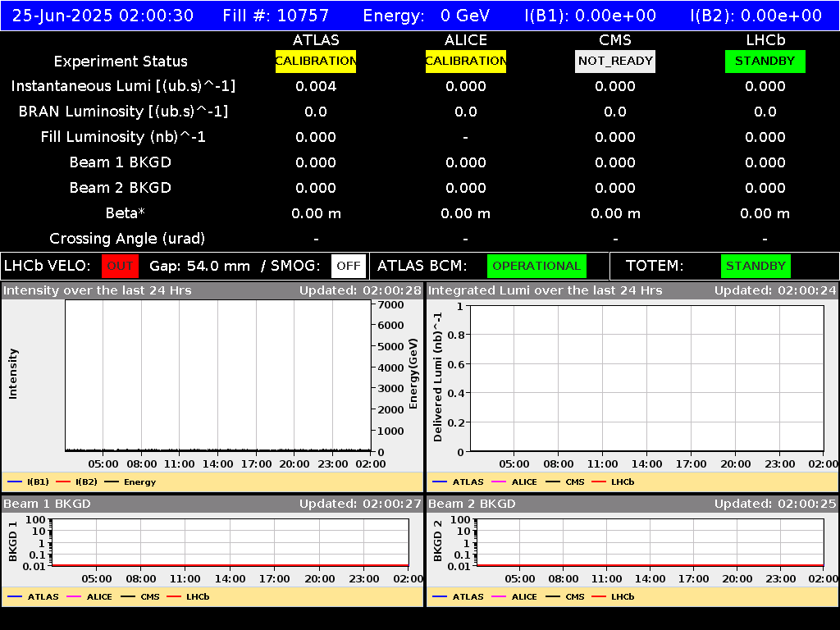The height and width of the screenshot is (630, 840).
Task: Click the red LHCb VELO OUT indicator
Action: coord(120,267)
